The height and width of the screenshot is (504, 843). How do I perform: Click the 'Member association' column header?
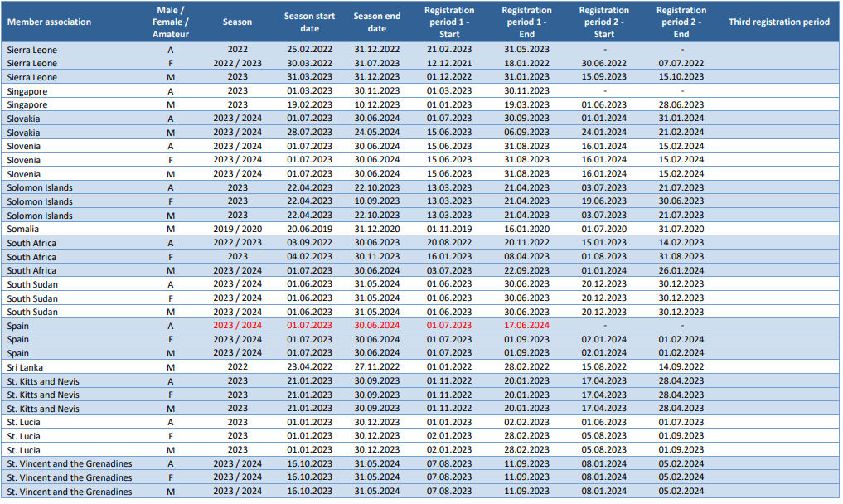point(49,22)
